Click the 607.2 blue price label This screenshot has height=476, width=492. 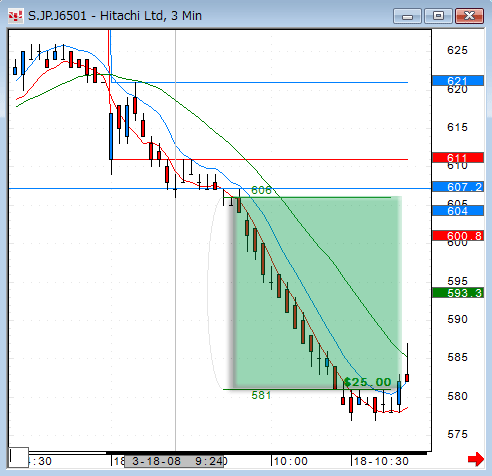click(x=458, y=187)
